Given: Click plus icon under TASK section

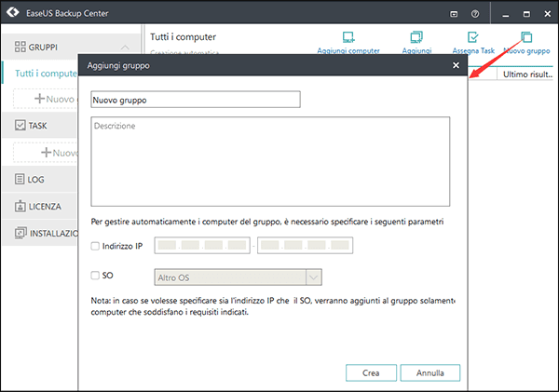Looking at the screenshot, I should click(46, 153).
